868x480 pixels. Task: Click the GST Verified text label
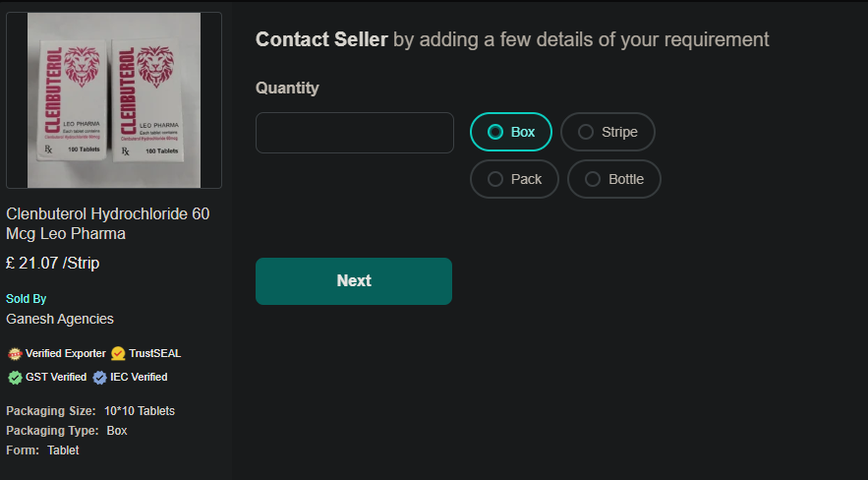pos(56,377)
